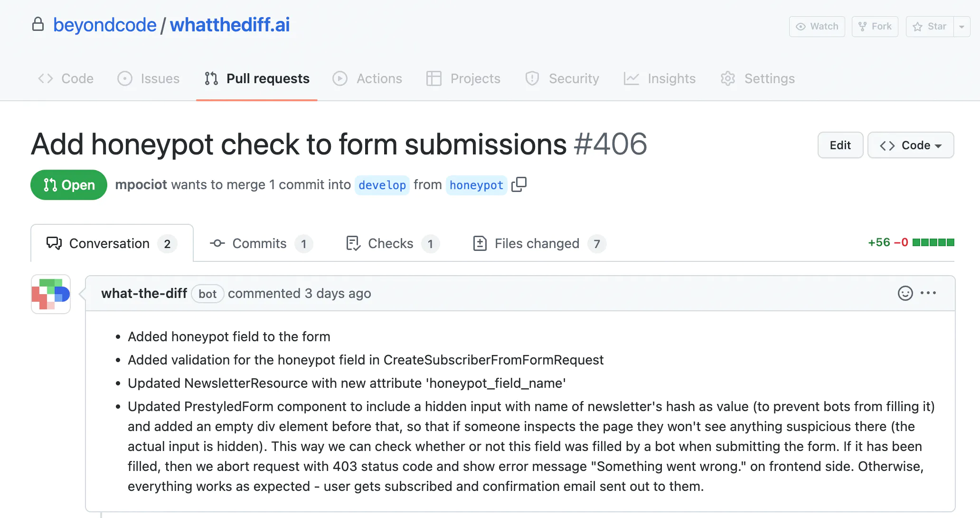Open the Actions play icon tab
Screen dimensions: 980x518
(367, 78)
